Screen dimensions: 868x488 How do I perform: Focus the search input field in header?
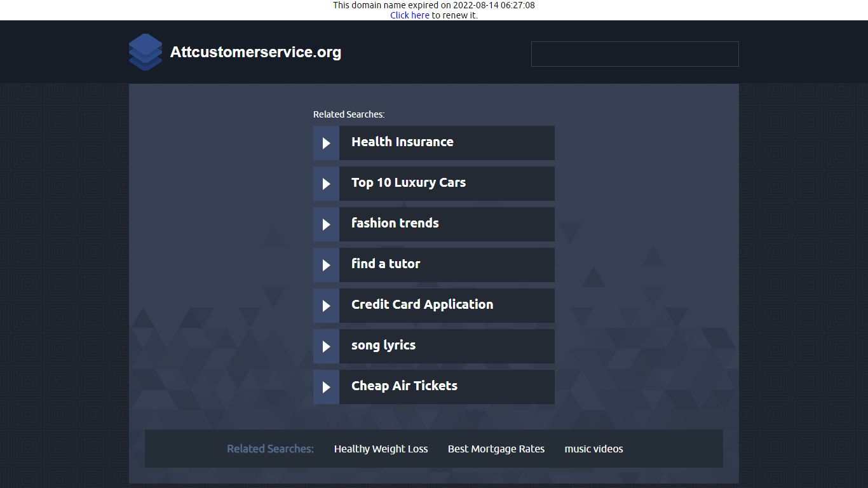pyautogui.click(x=635, y=54)
